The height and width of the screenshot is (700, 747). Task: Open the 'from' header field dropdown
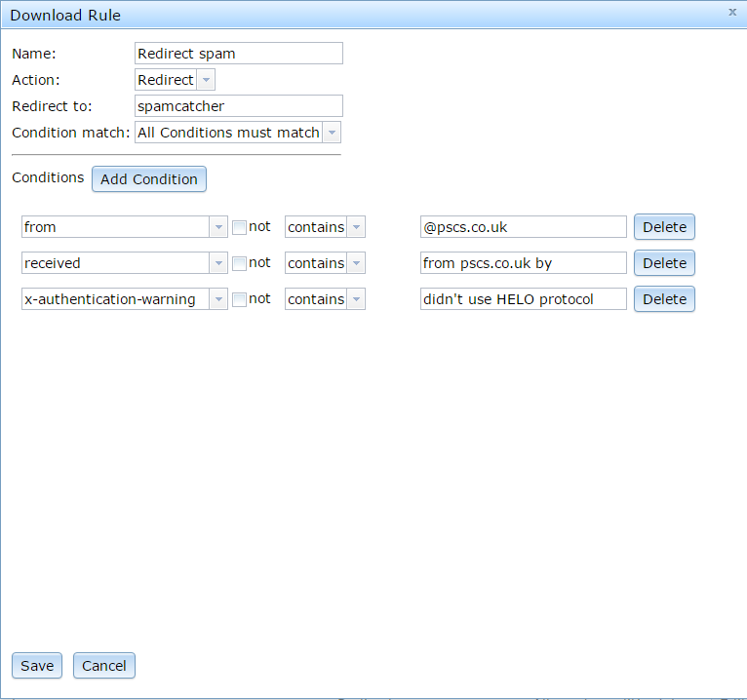tap(218, 227)
